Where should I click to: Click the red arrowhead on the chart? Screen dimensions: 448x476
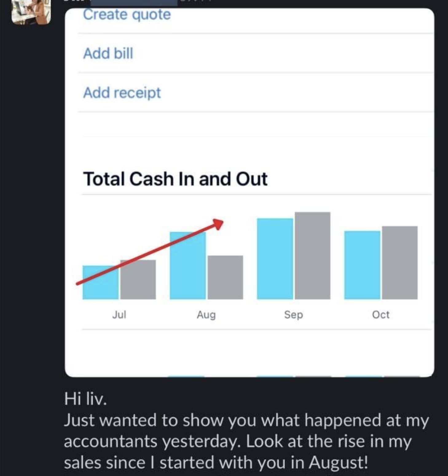pos(218,224)
